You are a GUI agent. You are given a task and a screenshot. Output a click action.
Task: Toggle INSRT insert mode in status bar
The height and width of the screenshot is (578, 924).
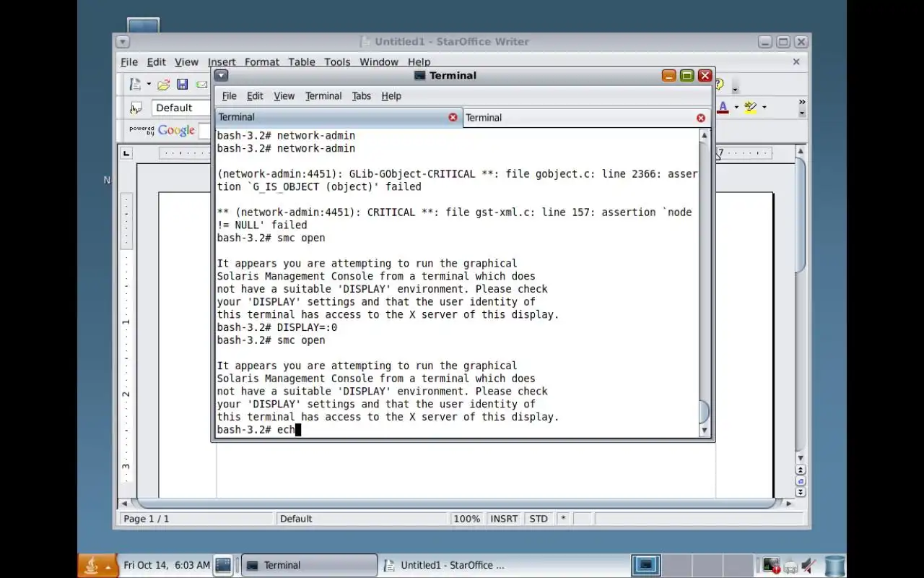[504, 519]
